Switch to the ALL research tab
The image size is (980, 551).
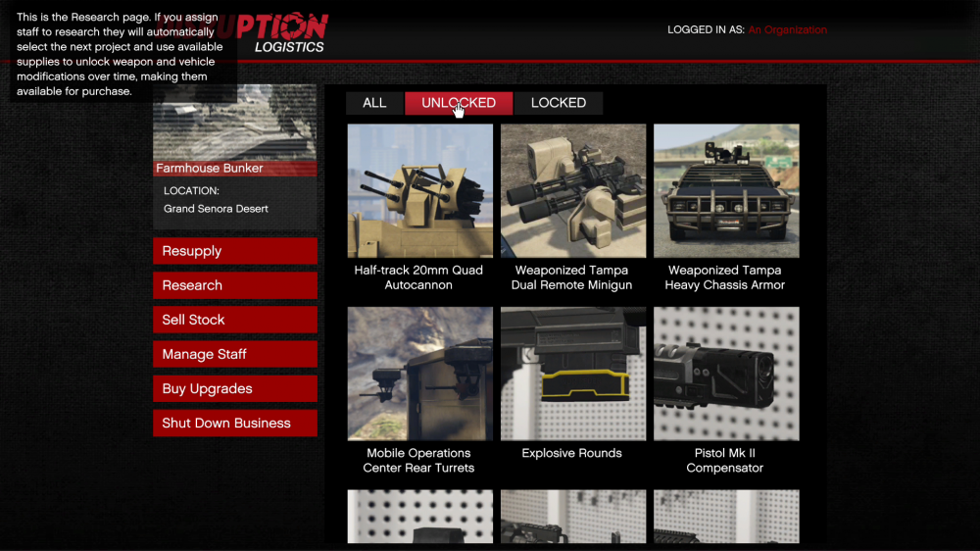point(374,103)
